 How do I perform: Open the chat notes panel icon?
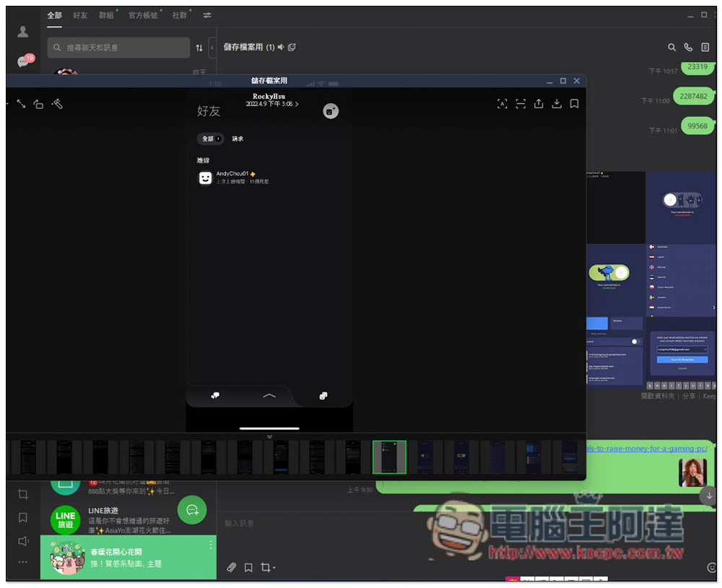[x=705, y=47]
